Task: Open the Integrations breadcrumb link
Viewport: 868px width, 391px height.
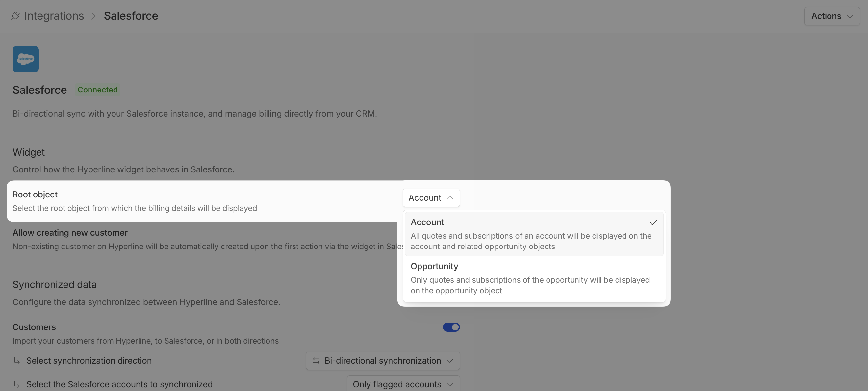Action: (x=54, y=16)
